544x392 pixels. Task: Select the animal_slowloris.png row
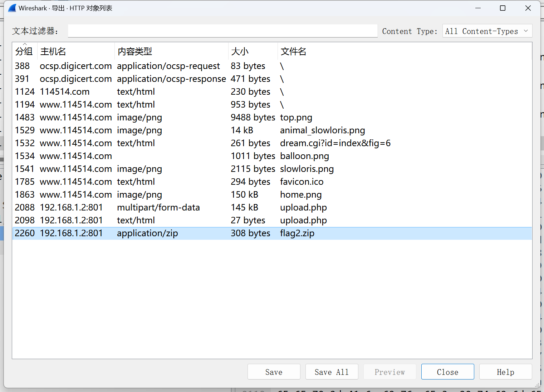pyautogui.click(x=272, y=130)
